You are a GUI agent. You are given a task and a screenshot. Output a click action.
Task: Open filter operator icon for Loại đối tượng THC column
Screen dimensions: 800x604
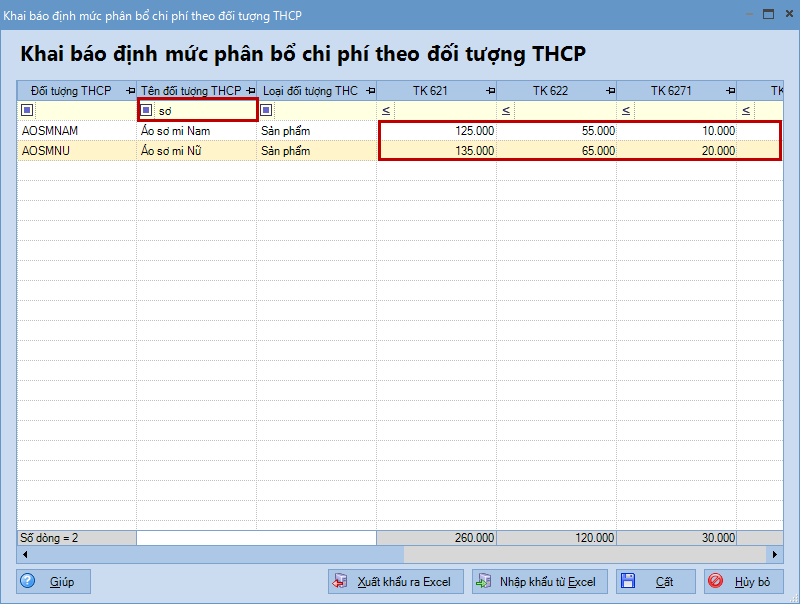coord(266,110)
